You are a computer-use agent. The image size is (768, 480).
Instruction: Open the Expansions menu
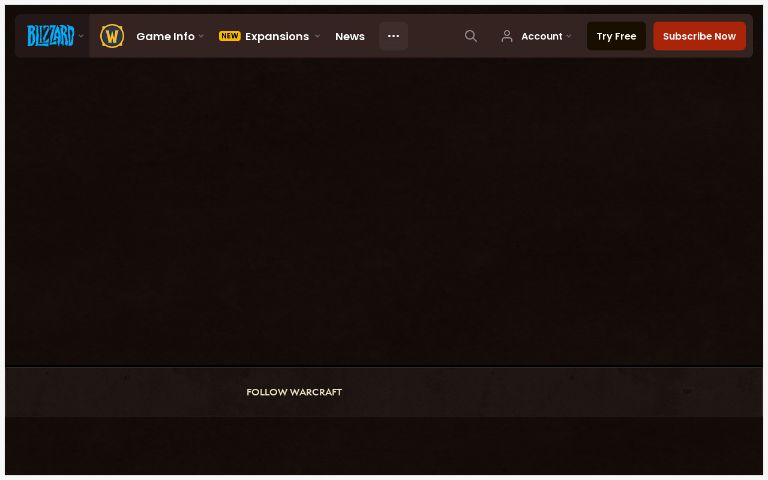(x=277, y=36)
